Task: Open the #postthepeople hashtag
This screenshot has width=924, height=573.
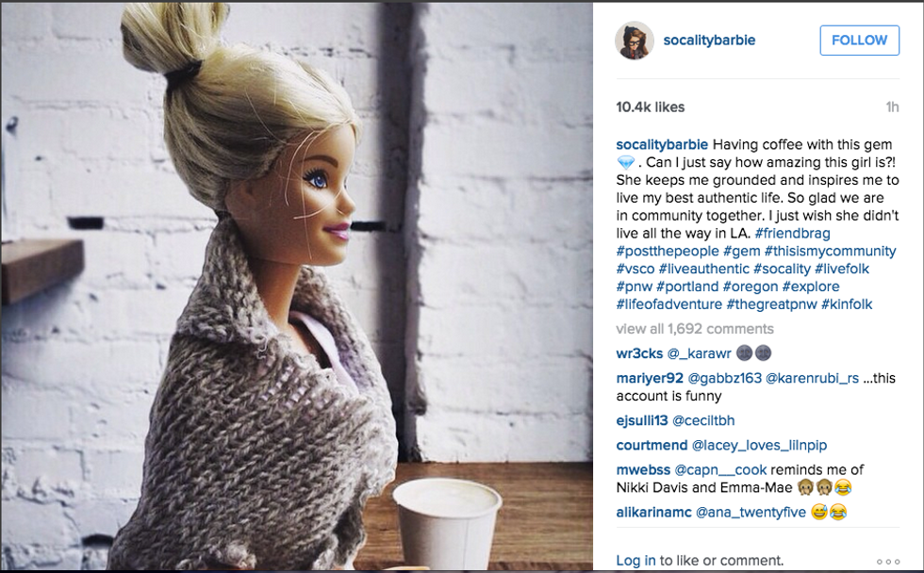Action: pos(668,251)
